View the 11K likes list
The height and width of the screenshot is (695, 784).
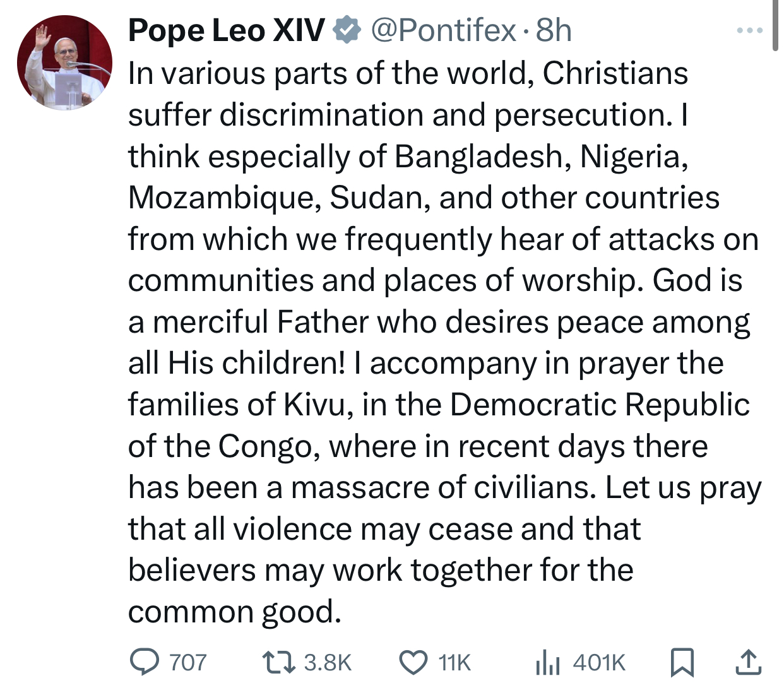[x=454, y=662]
